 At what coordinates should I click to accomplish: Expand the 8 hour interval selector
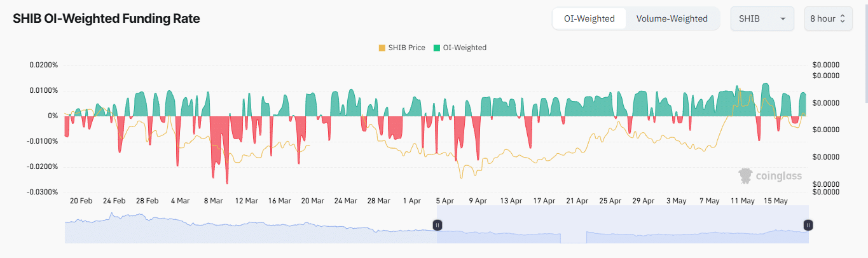point(822,18)
